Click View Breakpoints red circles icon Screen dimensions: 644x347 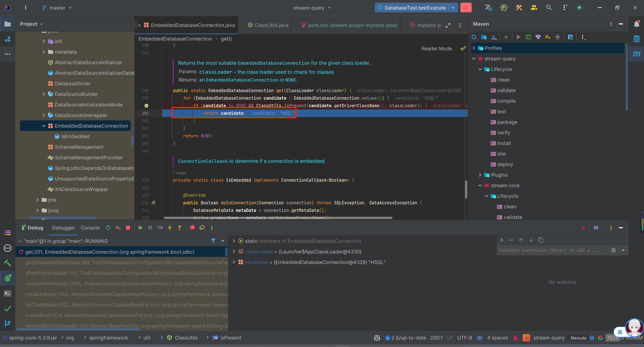click(x=192, y=228)
